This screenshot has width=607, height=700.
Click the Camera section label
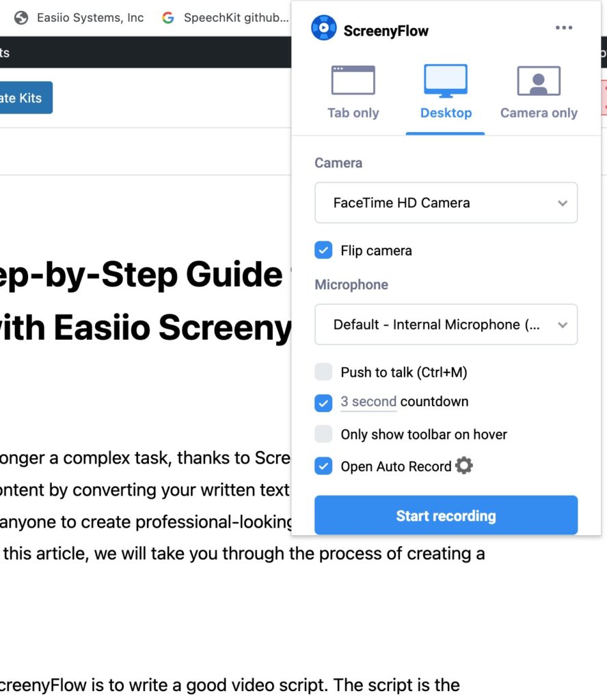pyautogui.click(x=338, y=163)
